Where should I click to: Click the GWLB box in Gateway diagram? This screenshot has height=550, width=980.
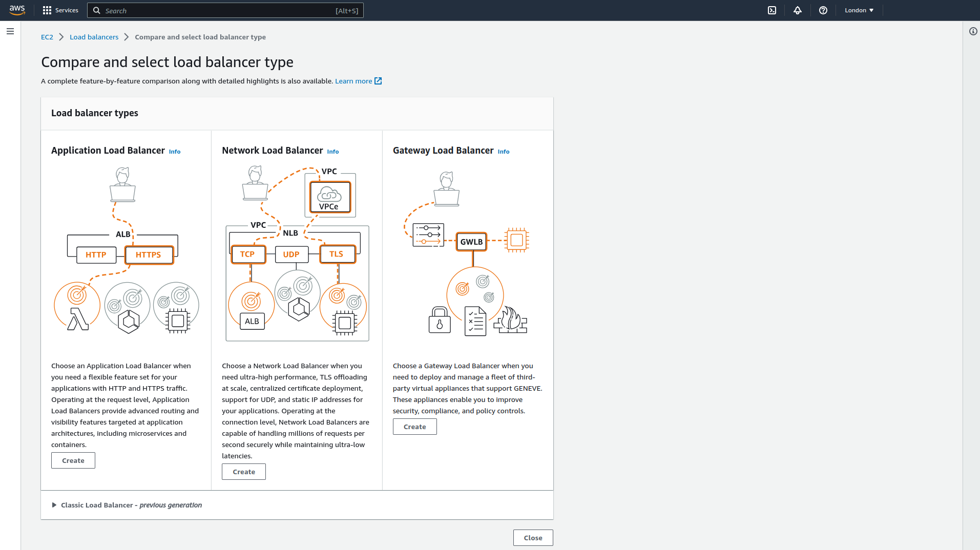471,242
